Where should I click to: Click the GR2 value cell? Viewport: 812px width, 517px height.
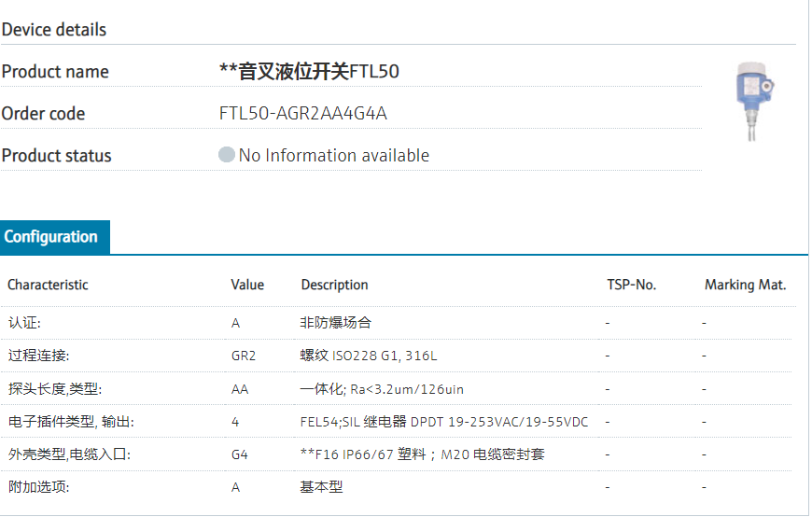coord(244,356)
